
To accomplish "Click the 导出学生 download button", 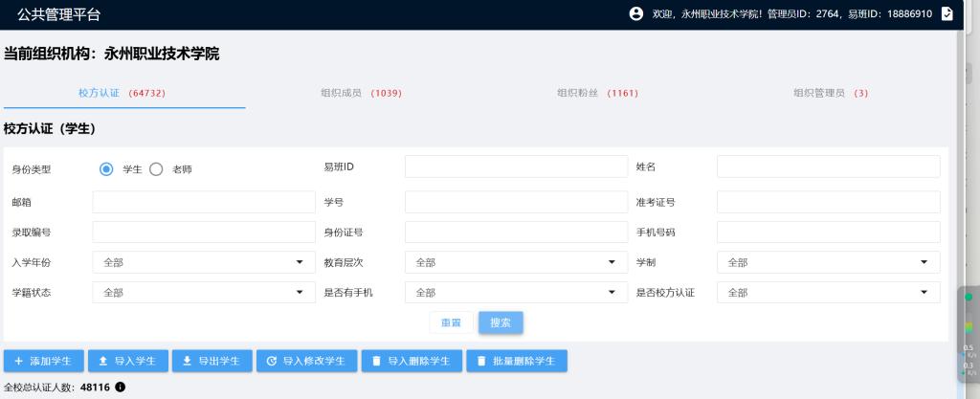I will coord(212,361).
